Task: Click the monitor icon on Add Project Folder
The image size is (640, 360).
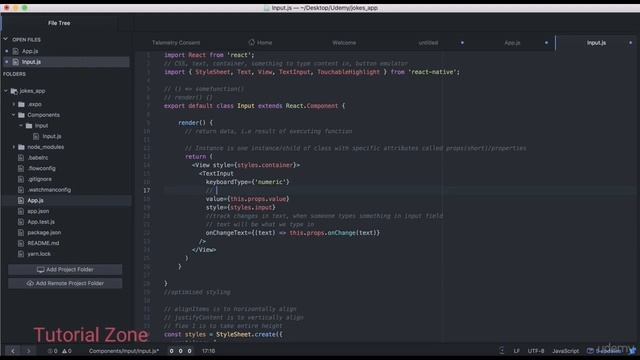Action: tap(40, 269)
